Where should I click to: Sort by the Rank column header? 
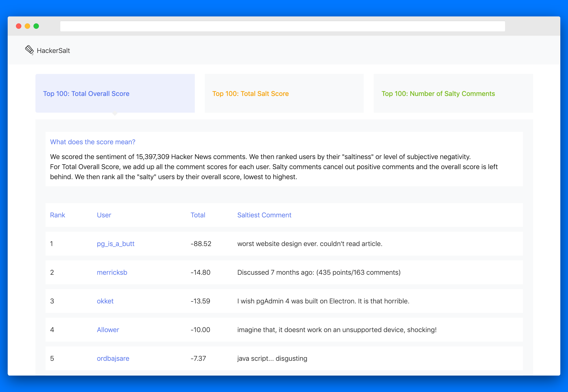[57, 215]
